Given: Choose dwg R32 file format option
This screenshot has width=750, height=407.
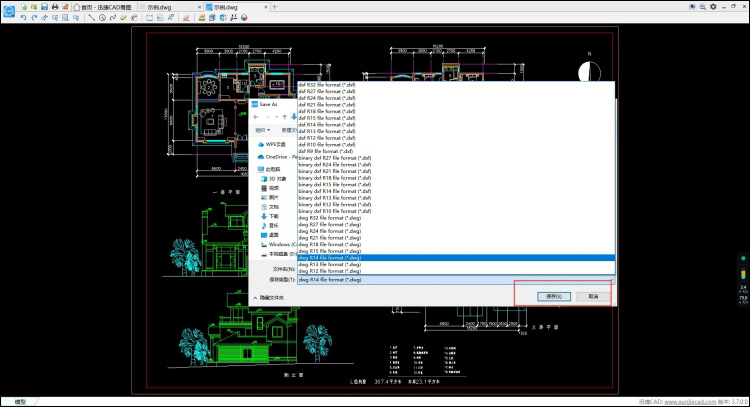Looking at the screenshot, I should click(456, 218).
